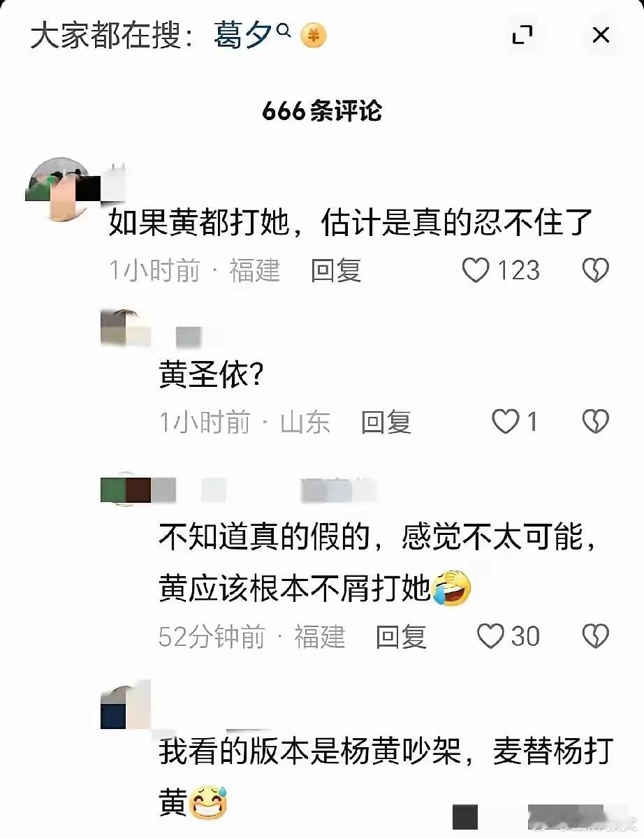Image resolution: width=644 pixels, height=838 pixels.
Task: Tap the search magnifier beside 葛夕
Action: tap(284, 30)
